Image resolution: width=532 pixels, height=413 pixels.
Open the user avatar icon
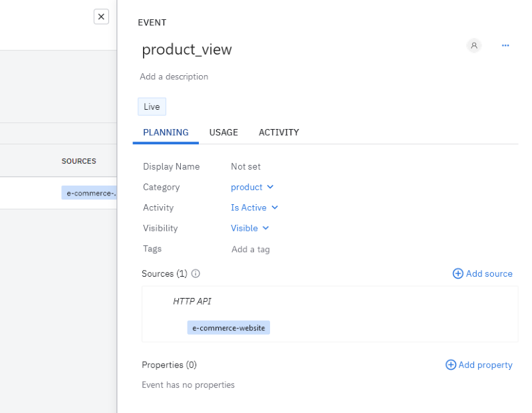click(x=473, y=45)
